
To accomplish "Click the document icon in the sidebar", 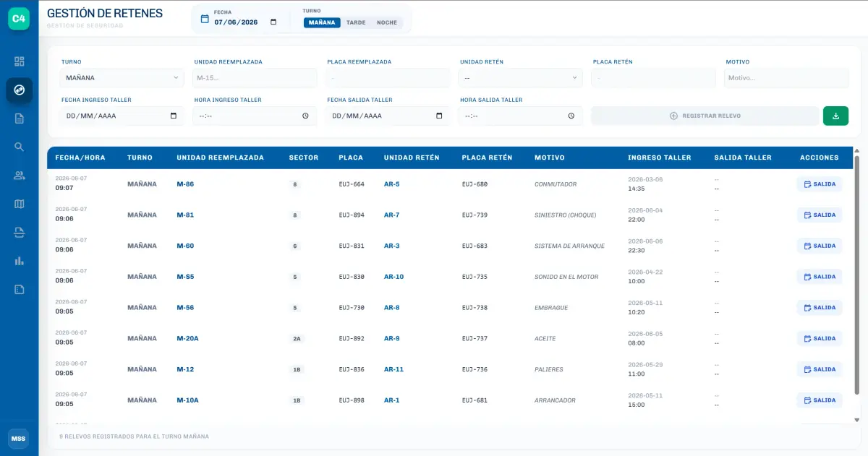I will click(x=20, y=119).
